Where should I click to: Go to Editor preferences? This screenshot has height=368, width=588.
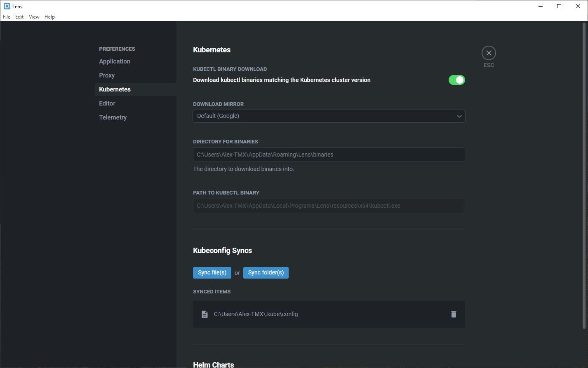click(x=107, y=103)
